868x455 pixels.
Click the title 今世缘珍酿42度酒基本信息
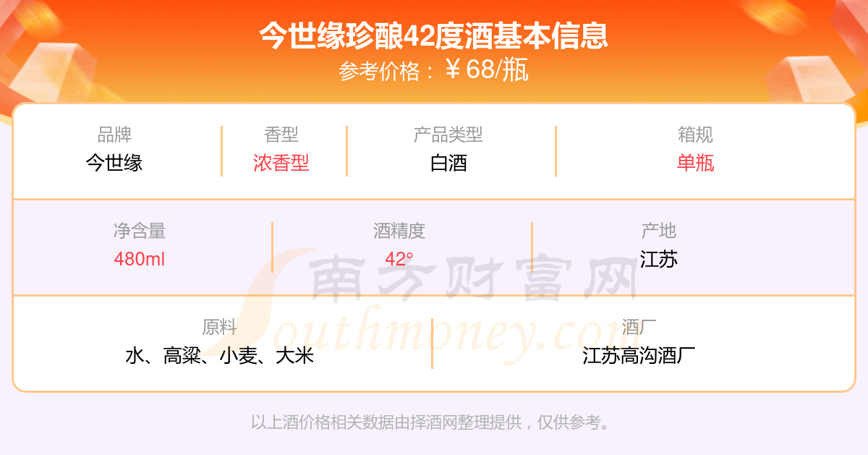434,35
